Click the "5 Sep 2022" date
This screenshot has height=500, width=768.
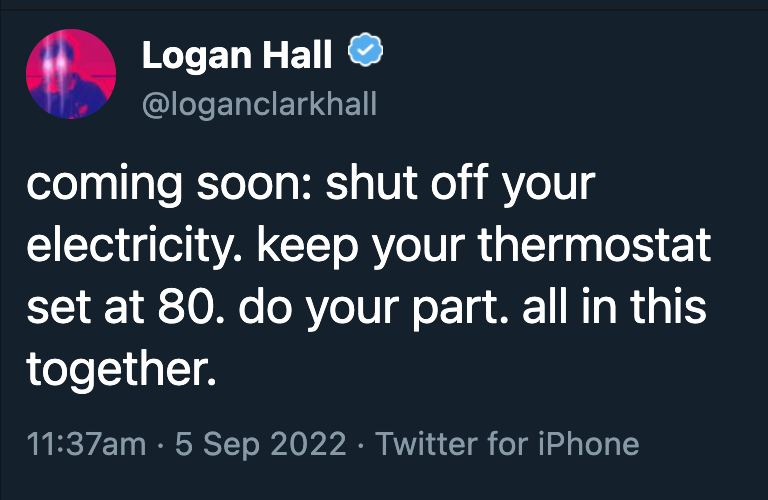(x=261, y=443)
